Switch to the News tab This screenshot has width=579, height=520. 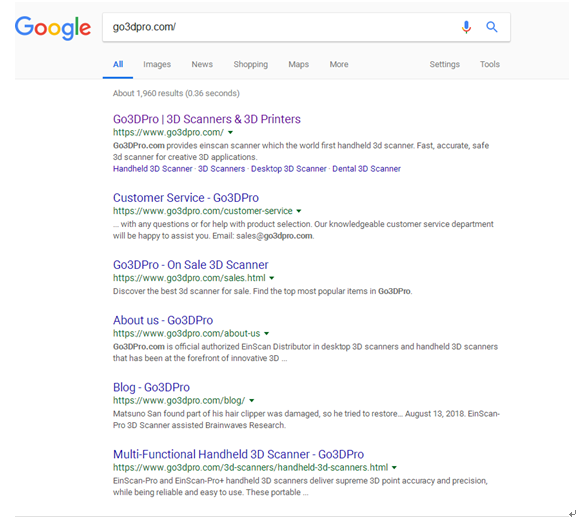(202, 64)
